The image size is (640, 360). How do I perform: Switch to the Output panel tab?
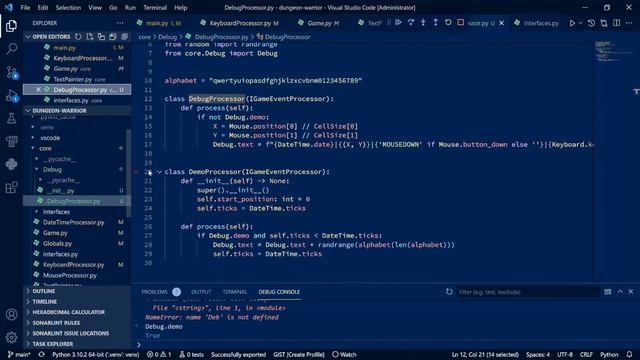pyautogui.click(x=201, y=292)
